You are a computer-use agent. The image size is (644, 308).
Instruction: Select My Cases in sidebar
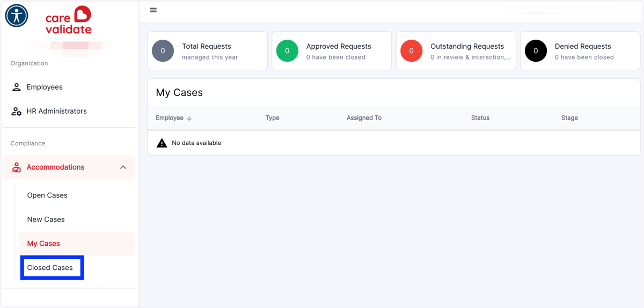click(77, 244)
